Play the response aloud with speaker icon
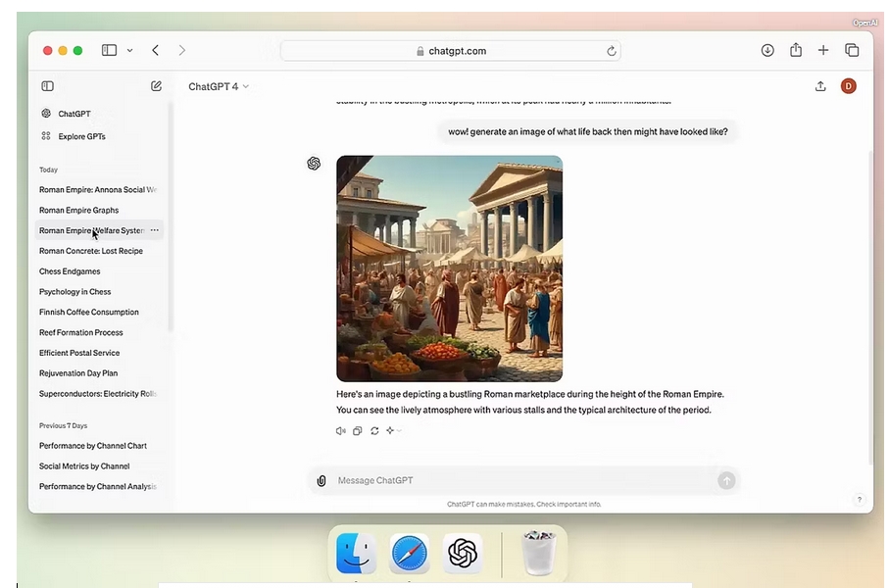 (x=340, y=431)
